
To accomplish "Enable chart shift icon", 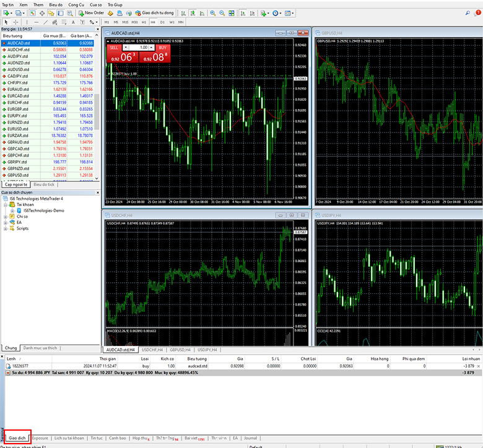I will point(252,13).
